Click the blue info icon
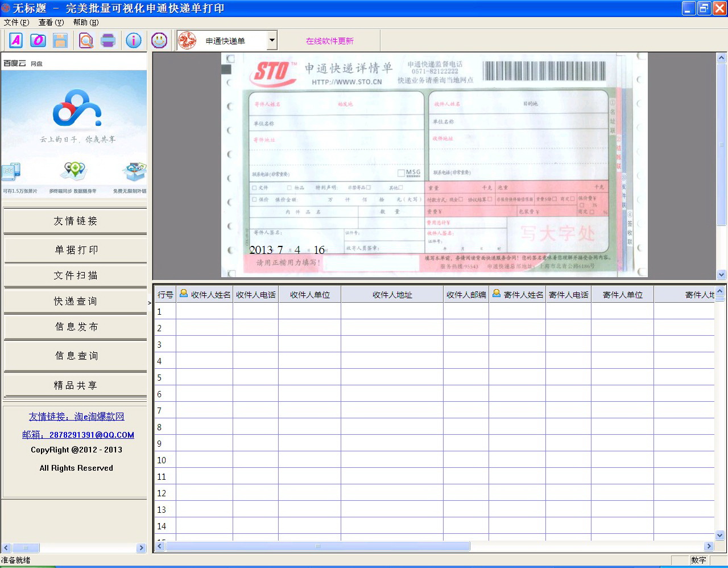 tap(134, 40)
